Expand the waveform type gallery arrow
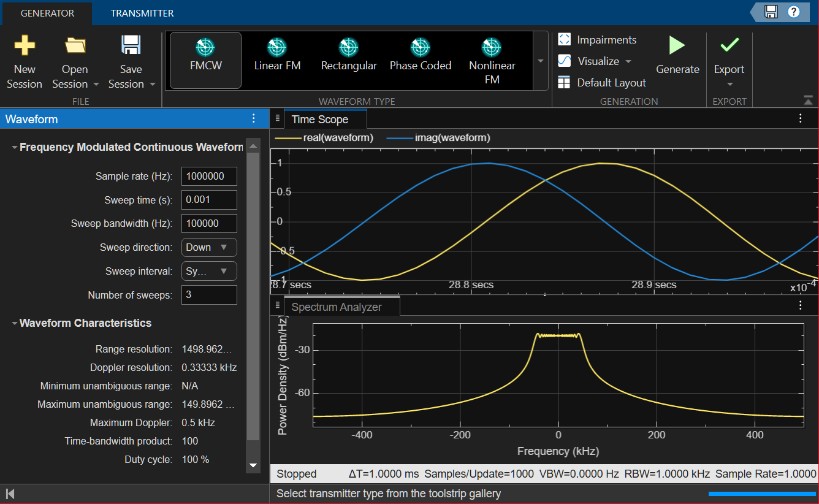The width and height of the screenshot is (819, 504). pos(540,61)
